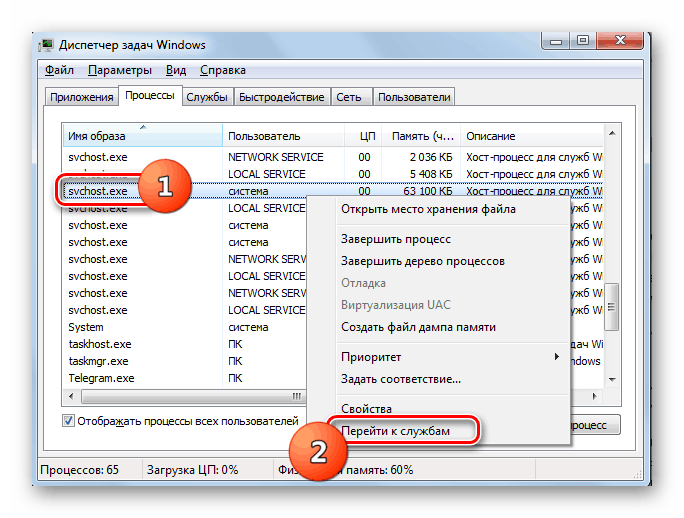Image resolution: width=684 pixels, height=518 pixels.
Task: Sort by Описание column header
Action: point(532,136)
